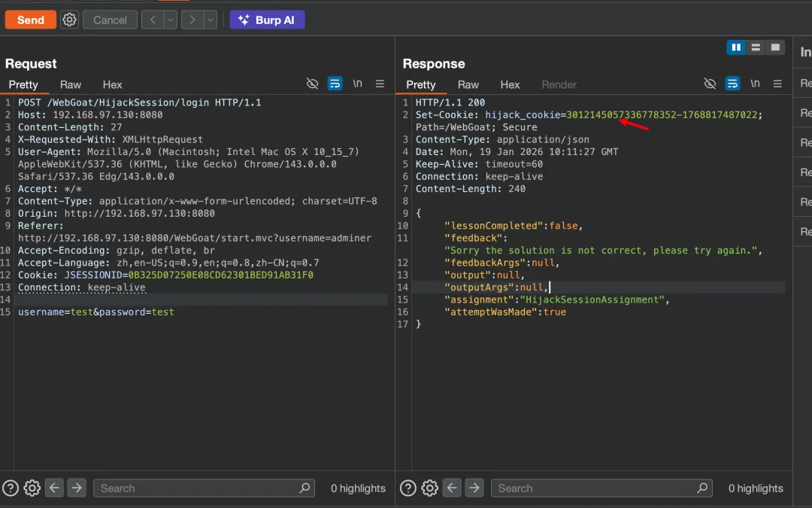The image size is (812, 508).
Task: Click the orange Send button
Action: [x=31, y=20]
